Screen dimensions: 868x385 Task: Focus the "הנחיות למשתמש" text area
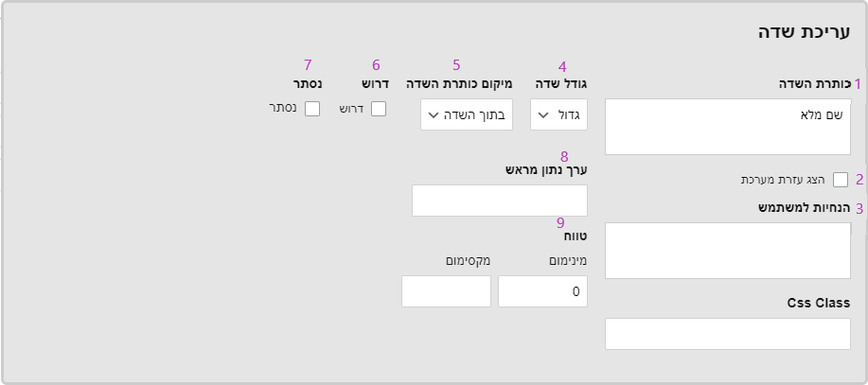[x=727, y=251]
